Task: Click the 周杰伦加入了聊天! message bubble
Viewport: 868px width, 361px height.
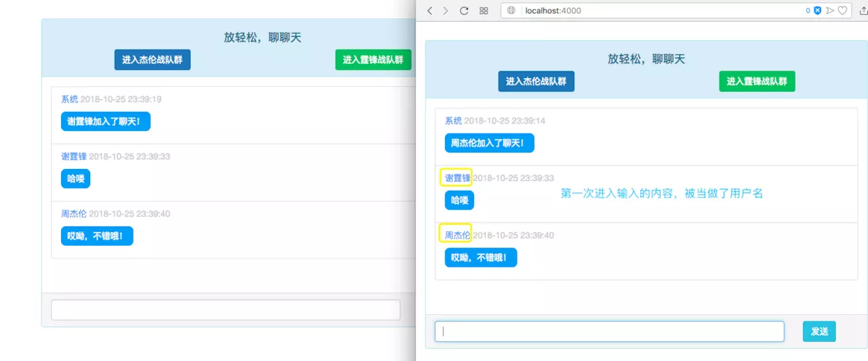Action: 490,143
